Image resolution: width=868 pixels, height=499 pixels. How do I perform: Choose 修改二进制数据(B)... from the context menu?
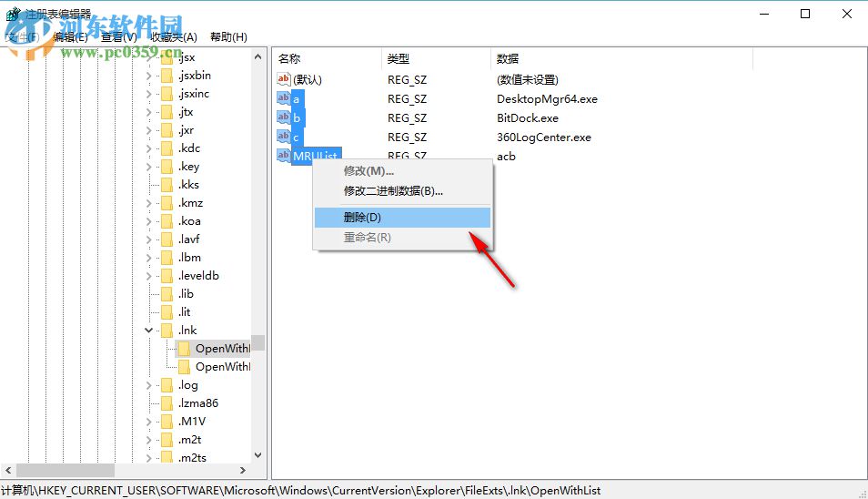click(x=402, y=191)
